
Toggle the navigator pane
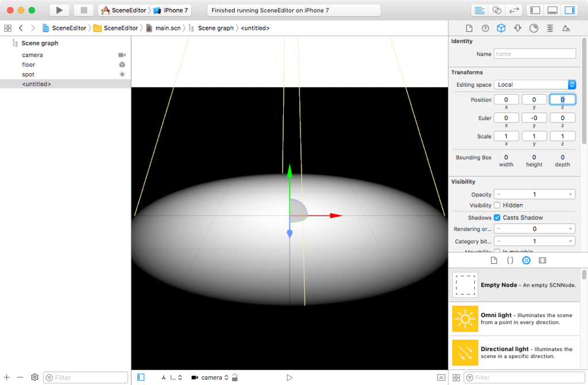(x=535, y=10)
